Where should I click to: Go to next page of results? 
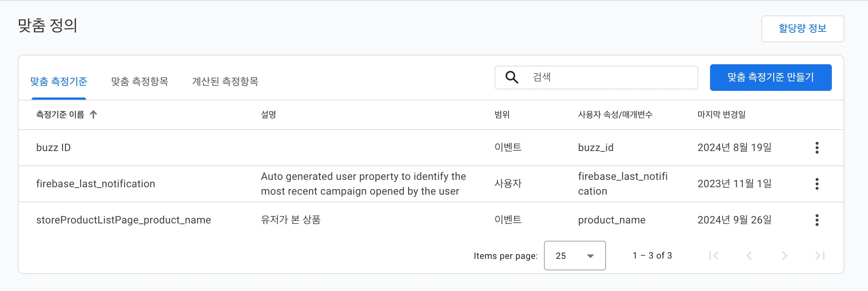point(785,256)
